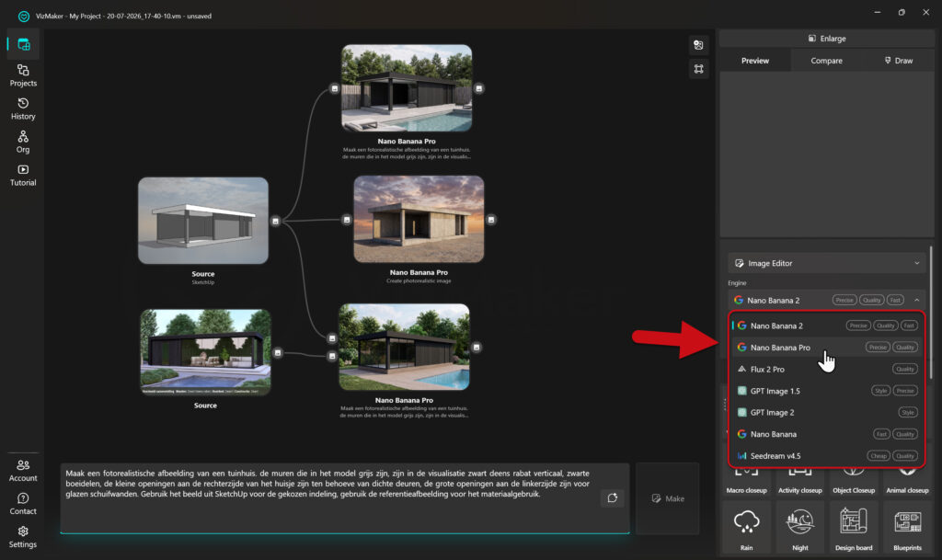The height and width of the screenshot is (560, 942).
Task: Select sunset concrete Nano Banana Pro render
Action: click(x=419, y=219)
